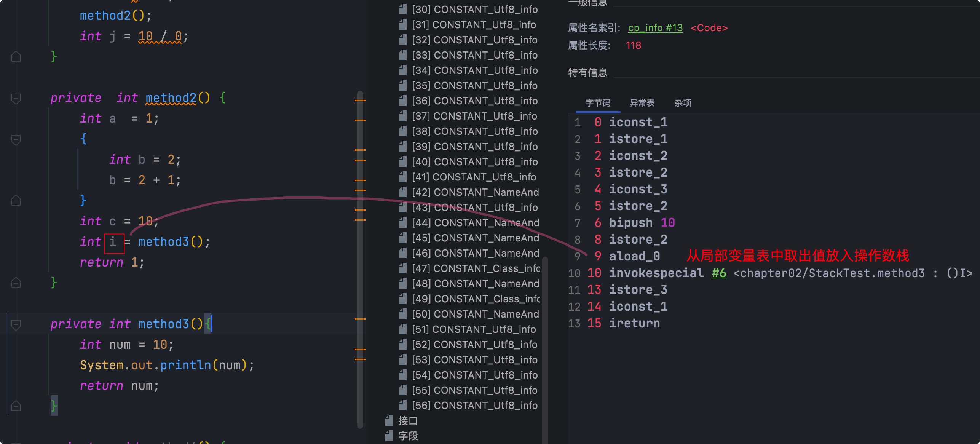The image size is (980, 444).
Task: Open the cp_info #13 link
Action: pos(655,28)
